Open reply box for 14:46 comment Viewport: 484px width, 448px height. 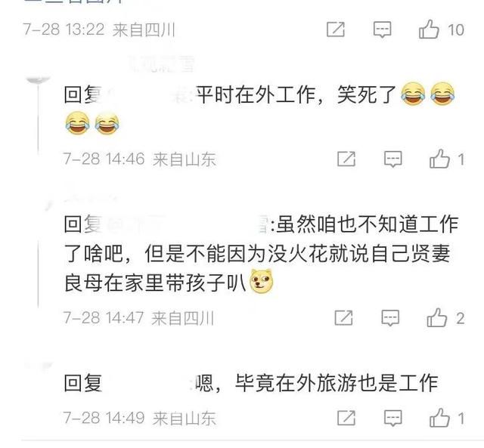pyautogui.click(x=392, y=159)
